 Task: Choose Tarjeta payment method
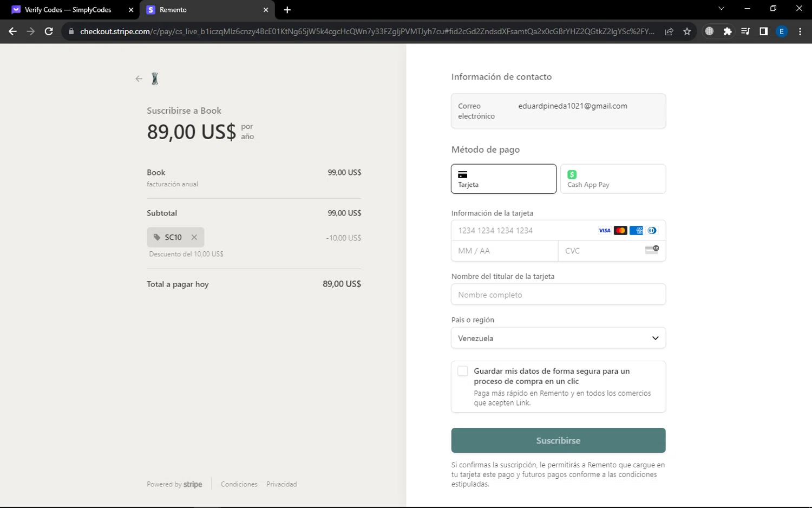pyautogui.click(x=503, y=179)
